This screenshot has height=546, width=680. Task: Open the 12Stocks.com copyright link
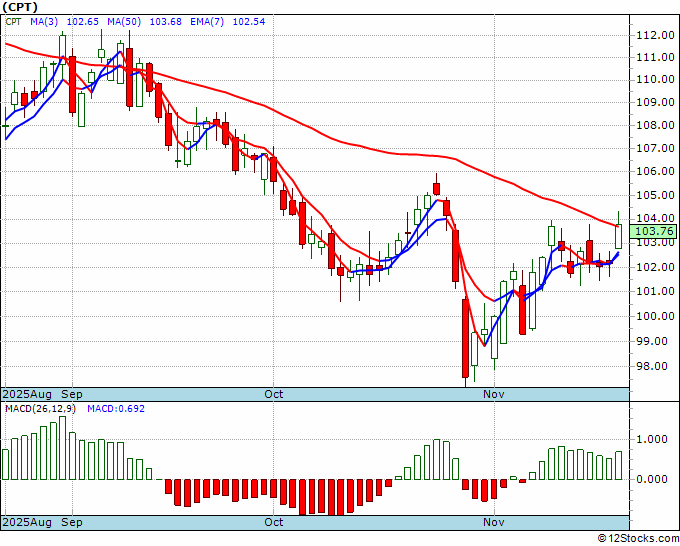pos(638,539)
